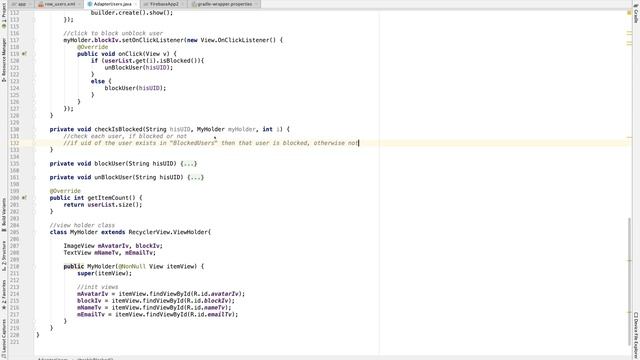
Task: Click override gutter icon beside onClick line 119
Action: point(24,54)
